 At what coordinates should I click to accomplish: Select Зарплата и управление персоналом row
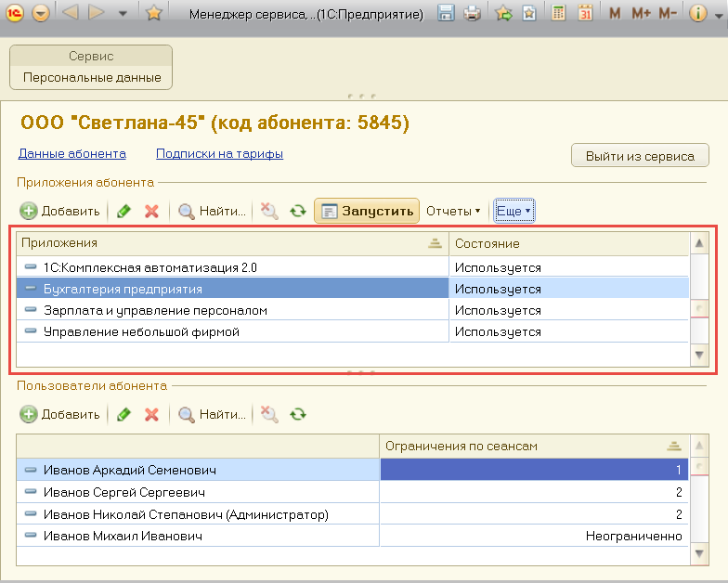[232, 310]
